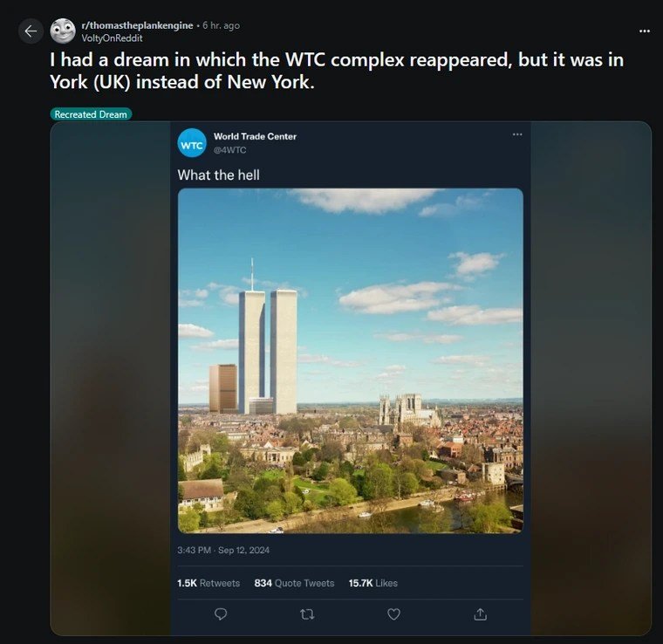Click the tweet share upload icon
The image size is (663, 644).
pyautogui.click(x=480, y=614)
